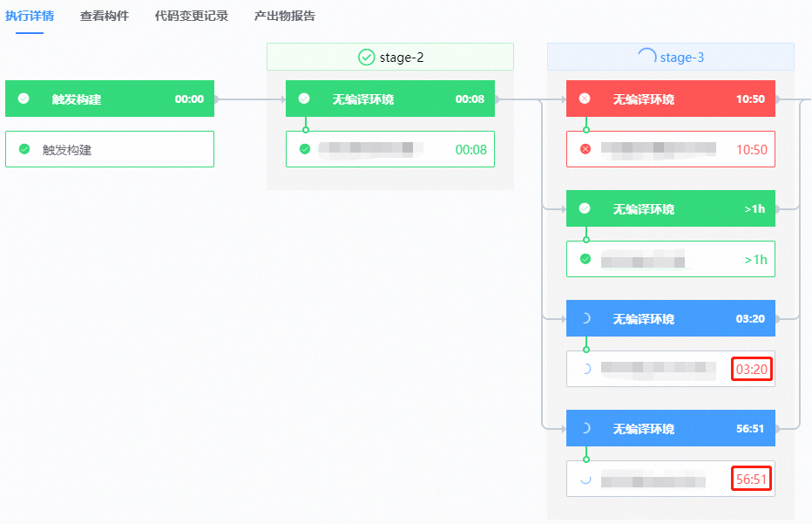812x524 pixels.
Task: Open the 触发构建 task row
Action: pyautogui.click(x=110, y=149)
